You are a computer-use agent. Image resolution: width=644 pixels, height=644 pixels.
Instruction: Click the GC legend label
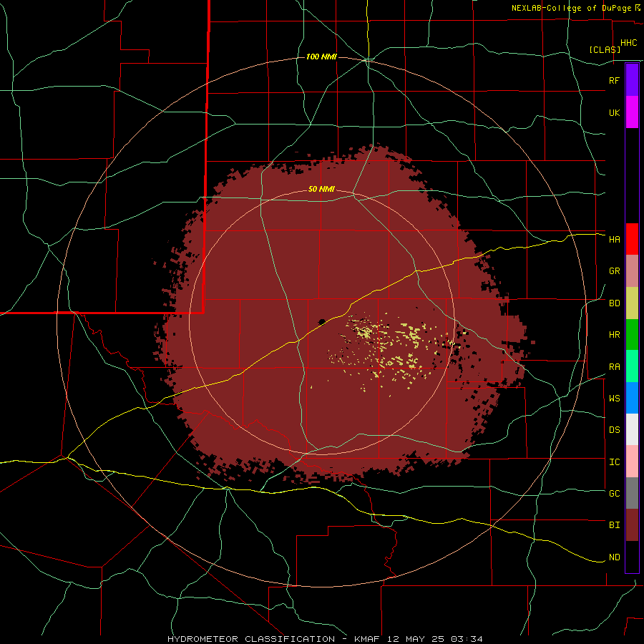coord(614,494)
